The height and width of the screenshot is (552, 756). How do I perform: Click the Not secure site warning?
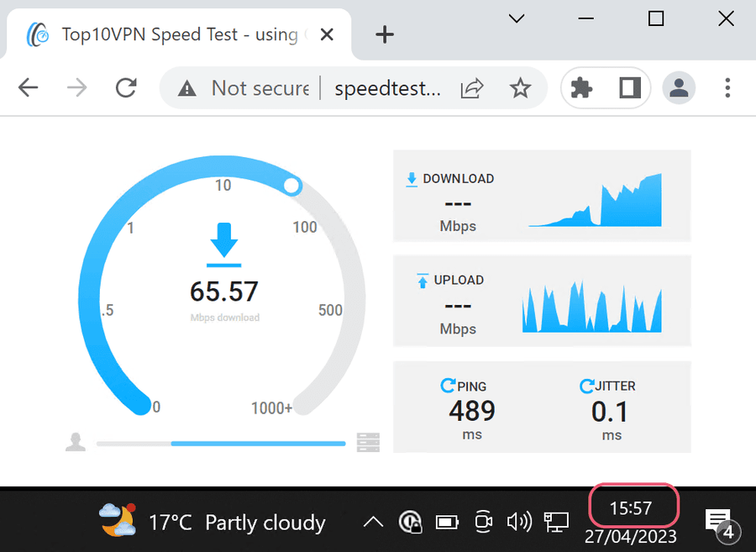point(244,88)
